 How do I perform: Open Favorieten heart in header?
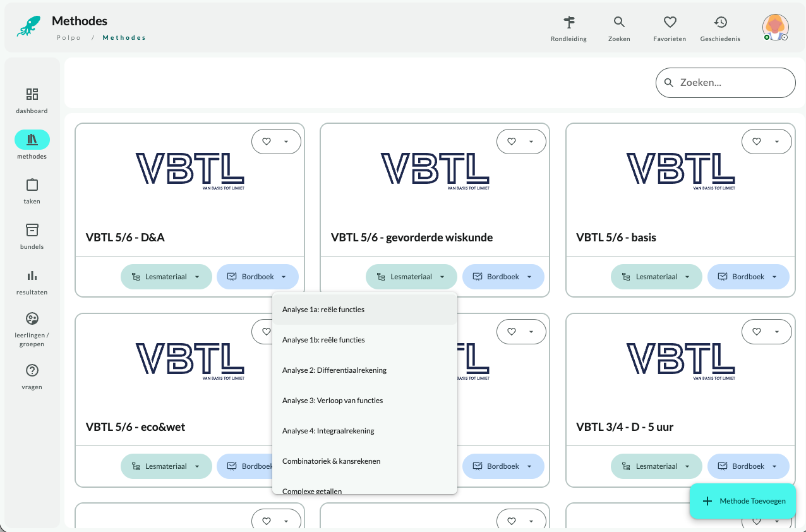(x=670, y=22)
